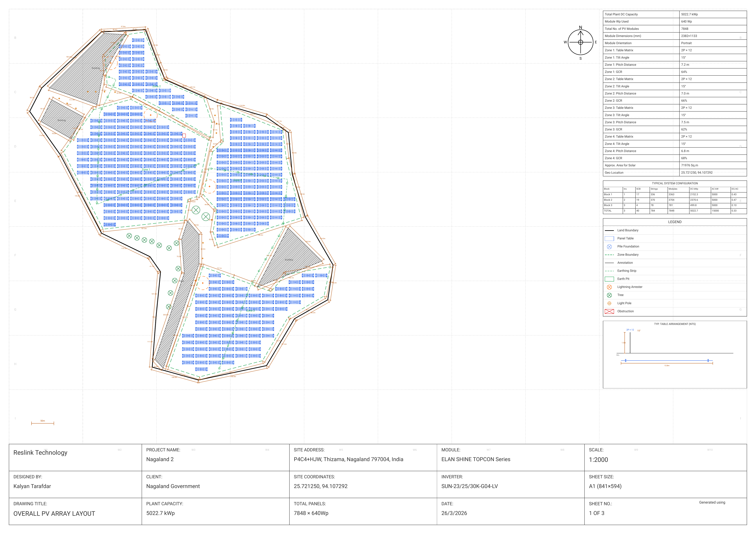Click the blue Panel Table legend rectangle
Image resolution: width=756 pixels, height=534 pixels.
coord(609,238)
